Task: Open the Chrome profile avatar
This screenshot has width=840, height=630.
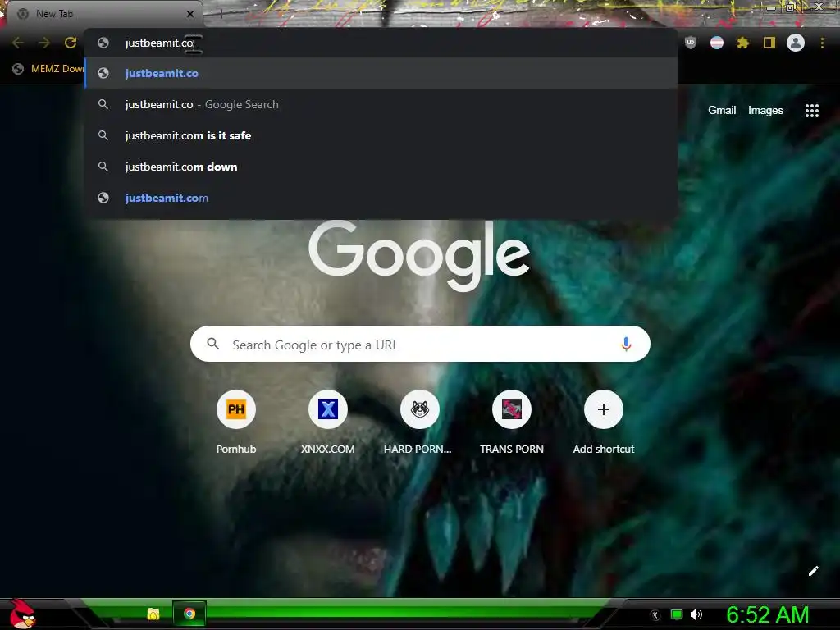Action: coord(796,43)
